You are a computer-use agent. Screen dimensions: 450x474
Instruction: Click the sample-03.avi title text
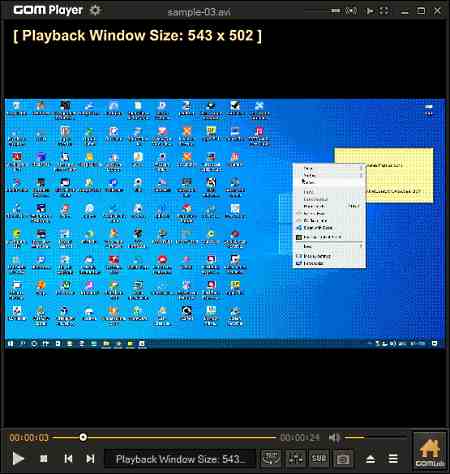coord(199,12)
